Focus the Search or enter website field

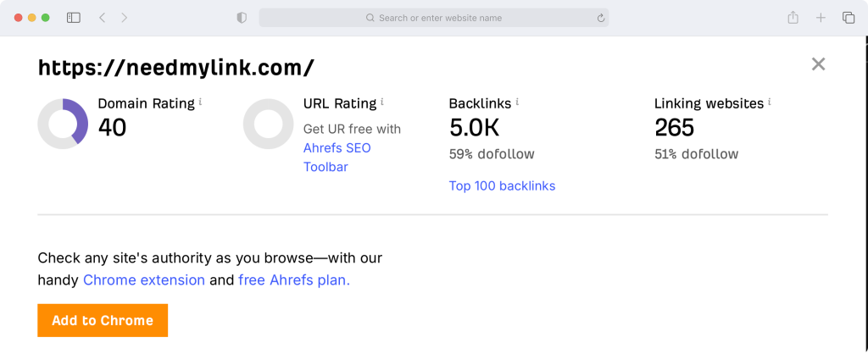pyautogui.click(x=434, y=18)
